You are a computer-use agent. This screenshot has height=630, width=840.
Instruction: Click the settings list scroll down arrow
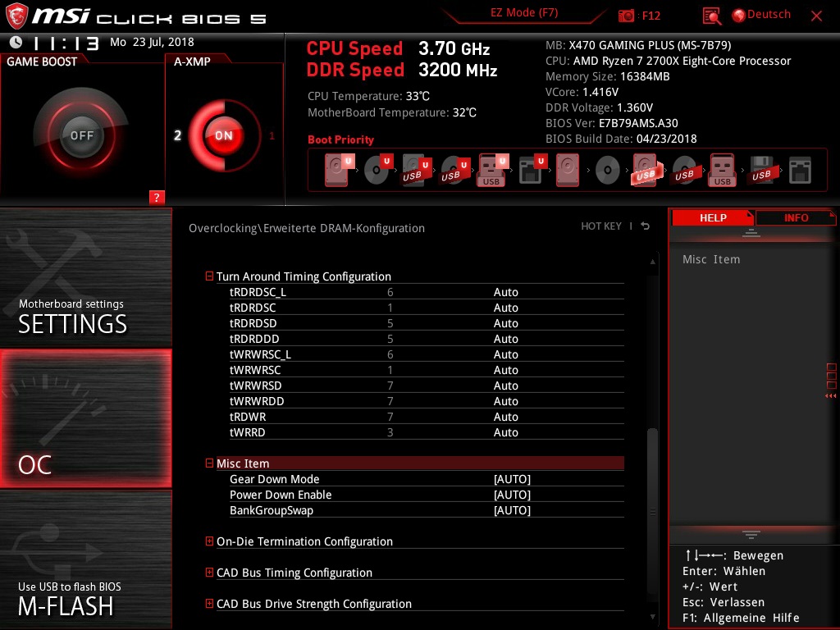652,617
